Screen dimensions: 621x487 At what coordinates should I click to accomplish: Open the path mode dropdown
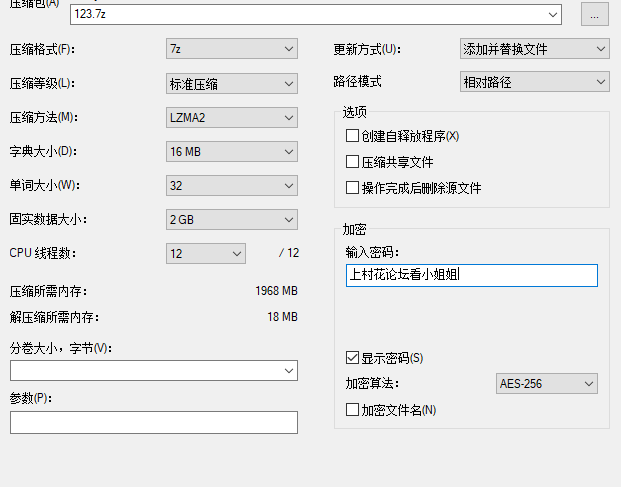pos(534,82)
